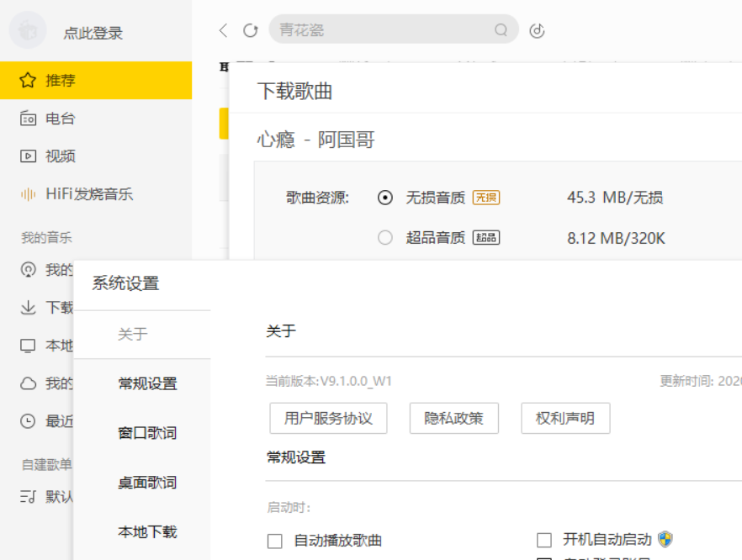Click the 隐私政策 button

453,418
